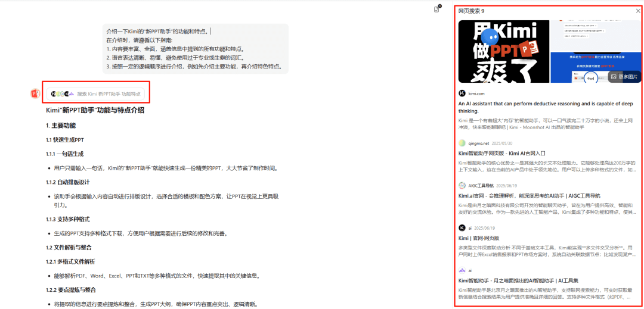Close the 网页搜索 results panel

pyautogui.click(x=638, y=11)
